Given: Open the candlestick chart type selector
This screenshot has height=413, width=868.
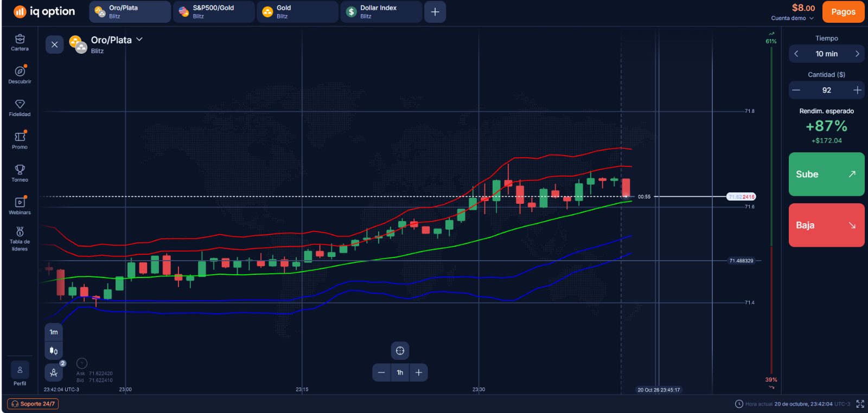Looking at the screenshot, I should (54, 351).
